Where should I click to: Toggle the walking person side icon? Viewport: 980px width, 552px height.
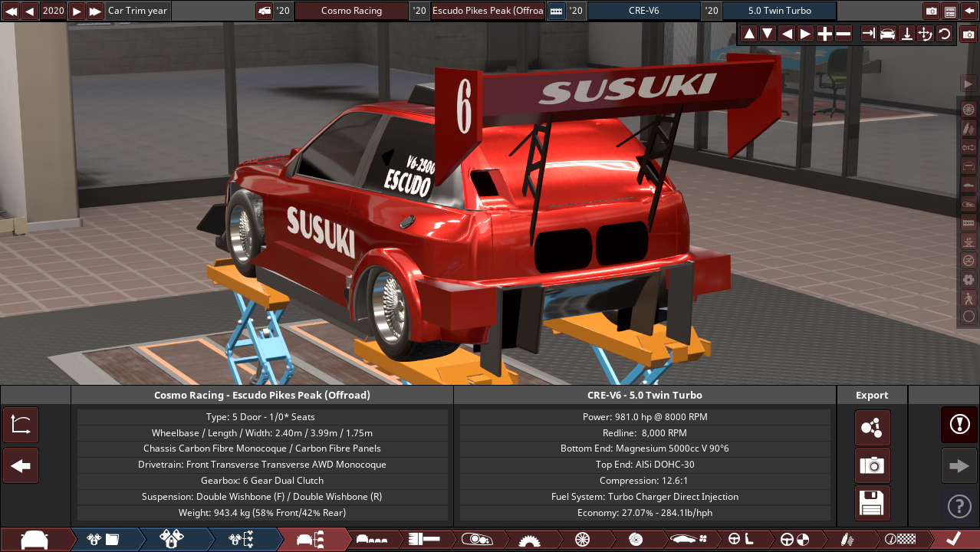tap(968, 297)
